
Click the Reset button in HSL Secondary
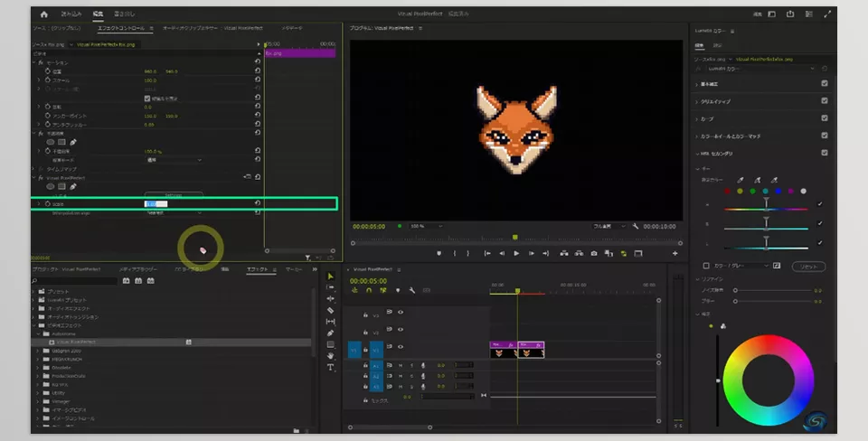pos(808,267)
